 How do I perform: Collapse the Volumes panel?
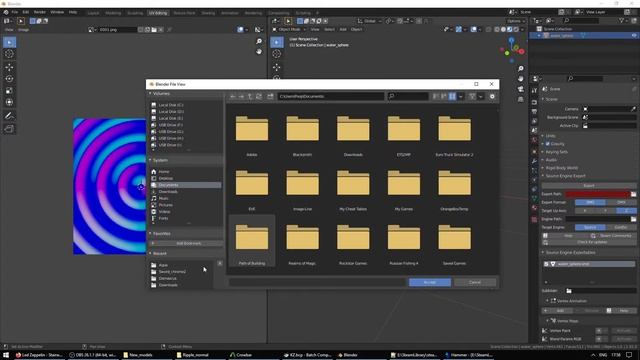pos(150,93)
